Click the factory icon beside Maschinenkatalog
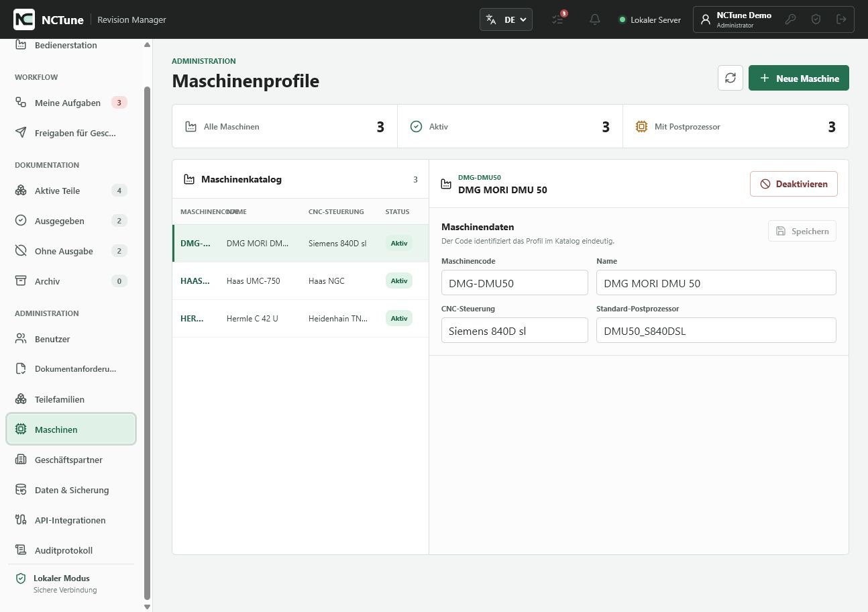868x612 pixels. (x=189, y=179)
